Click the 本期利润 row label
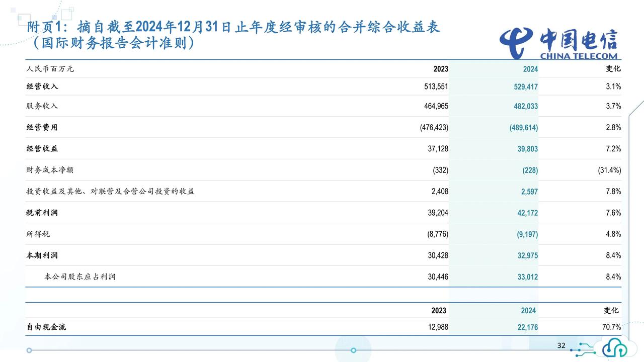 click(42, 255)
